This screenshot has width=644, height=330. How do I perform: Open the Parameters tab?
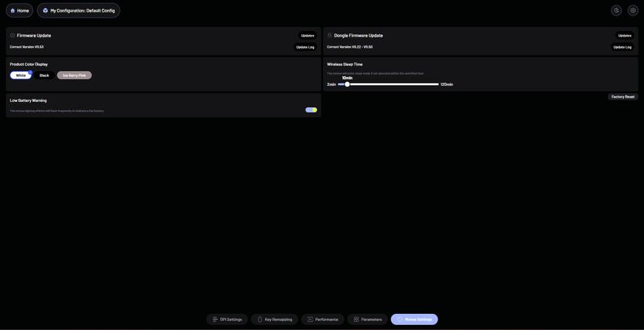(368, 319)
